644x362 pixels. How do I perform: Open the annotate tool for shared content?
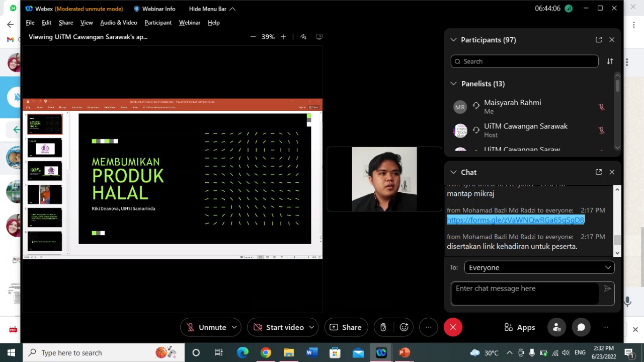click(303, 37)
